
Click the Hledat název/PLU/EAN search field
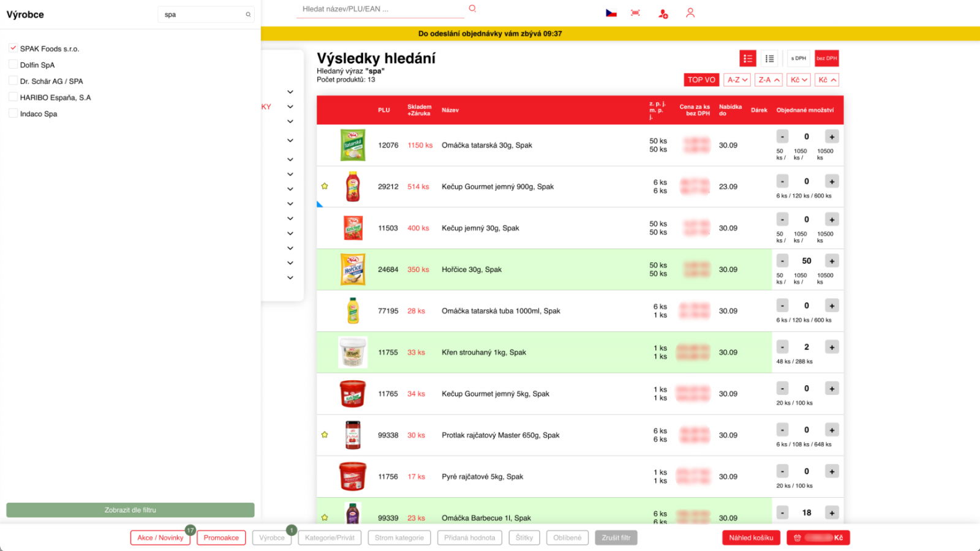(380, 9)
